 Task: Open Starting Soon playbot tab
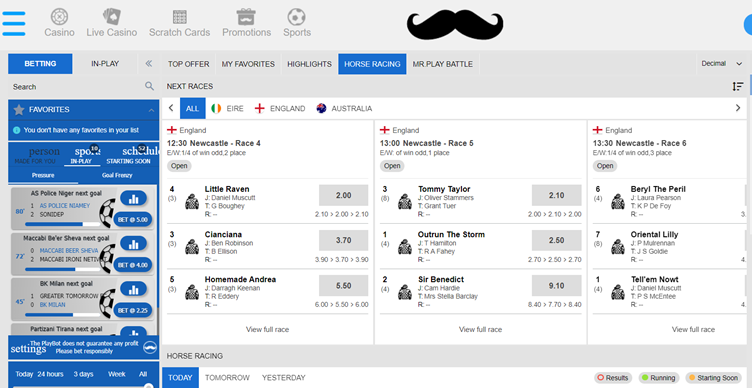tap(128, 156)
